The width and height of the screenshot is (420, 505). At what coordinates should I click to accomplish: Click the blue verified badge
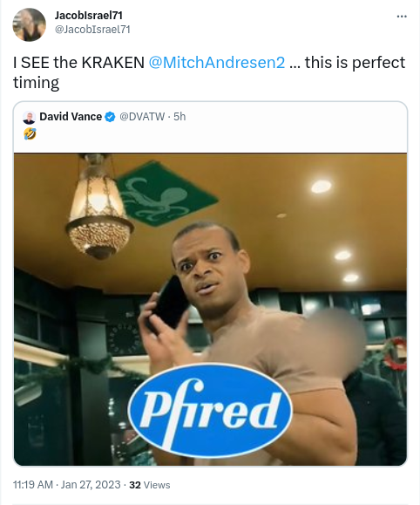click(x=110, y=117)
